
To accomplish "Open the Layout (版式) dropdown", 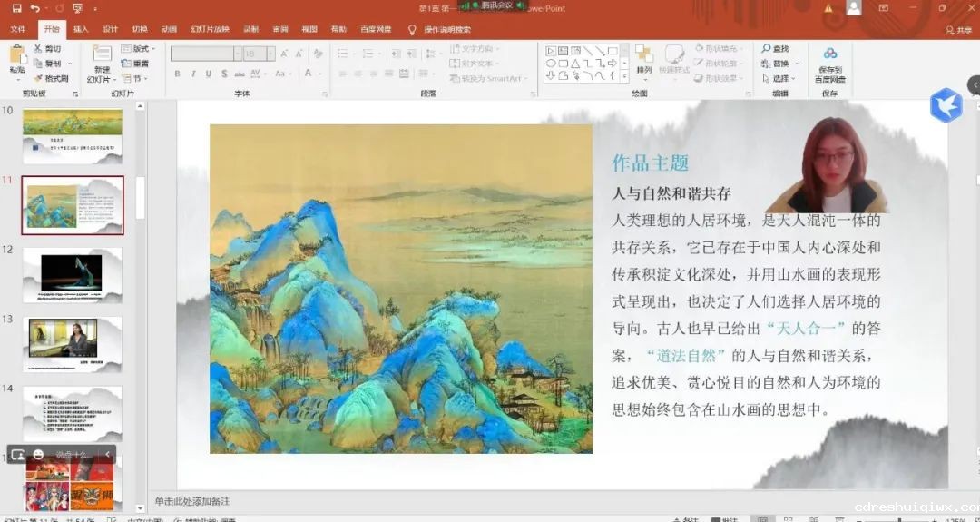I will point(137,49).
